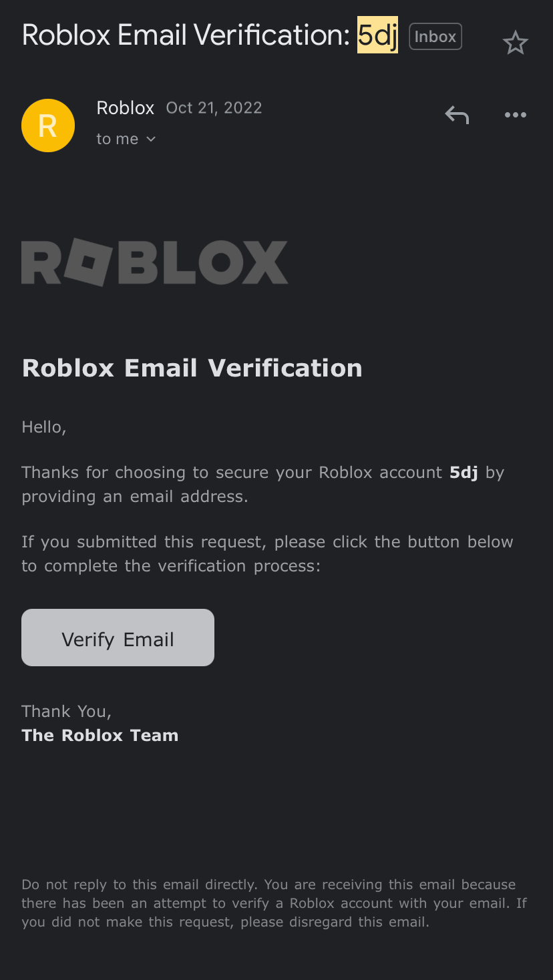
Task: Tap "The Roblox Team" signature
Action: tap(100, 736)
